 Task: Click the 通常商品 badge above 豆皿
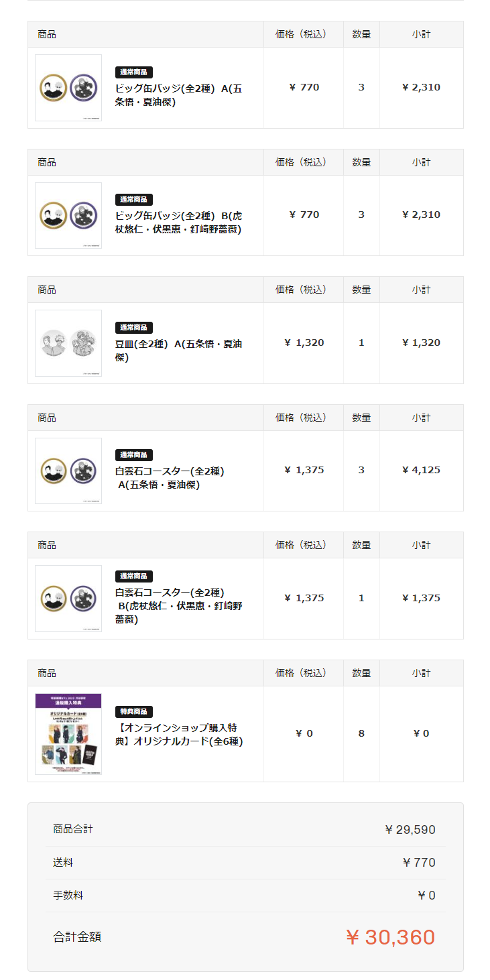(134, 327)
